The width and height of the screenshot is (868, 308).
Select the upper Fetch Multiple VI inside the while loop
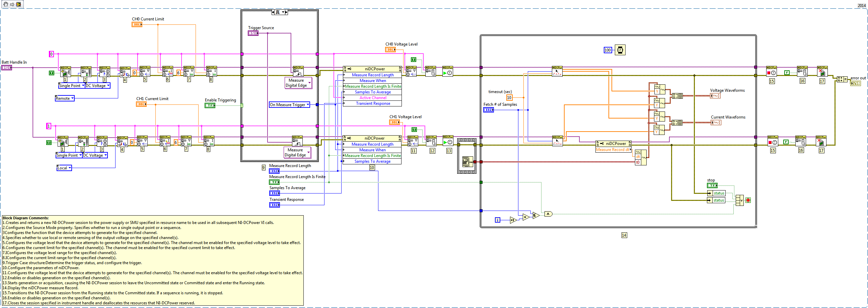[x=557, y=71]
